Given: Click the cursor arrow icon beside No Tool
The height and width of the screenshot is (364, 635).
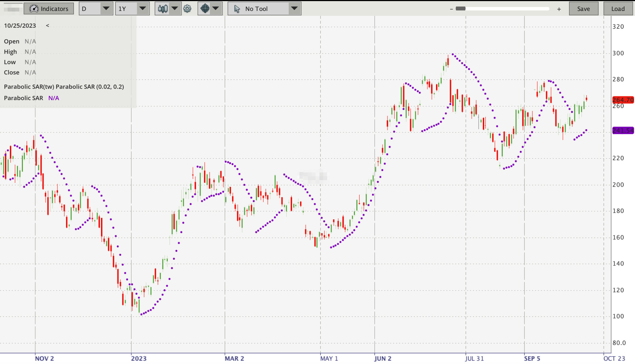Looking at the screenshot, I should [237, 8].
